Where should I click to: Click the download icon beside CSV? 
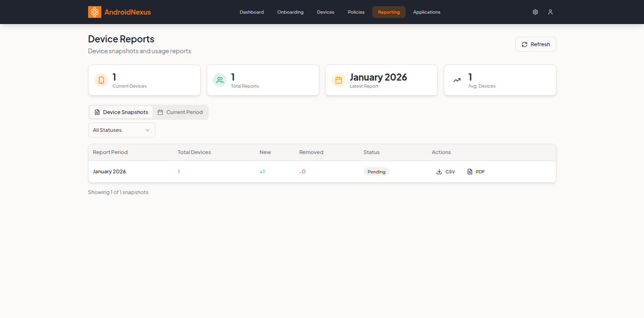(x=438, y=171)
